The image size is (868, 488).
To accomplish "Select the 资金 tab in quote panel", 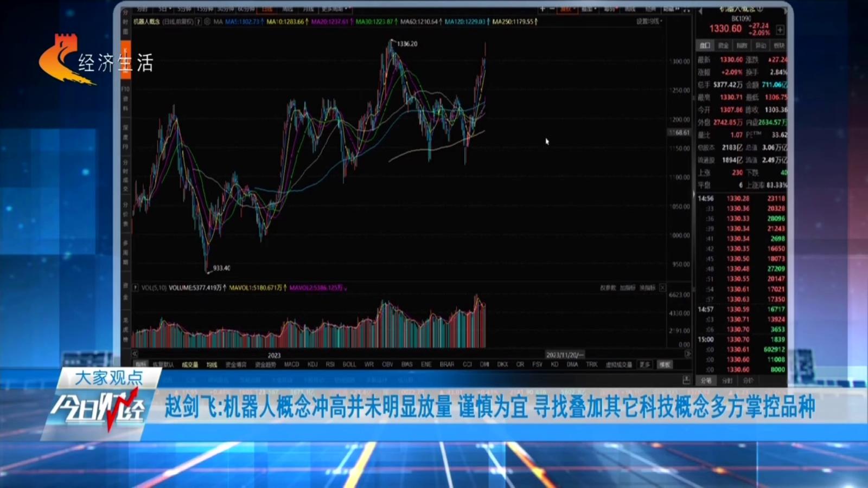I will click(723, 46).
